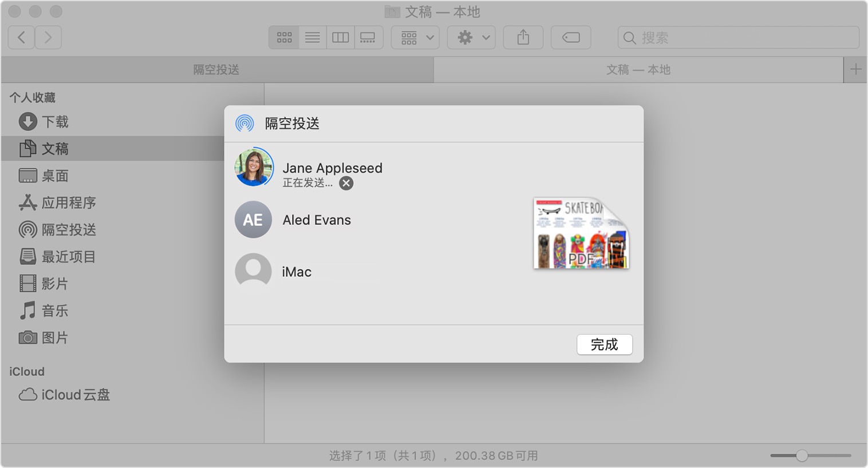Click the tags icon in the toolbar
This screenshot has width=868, height=468.
570,37
